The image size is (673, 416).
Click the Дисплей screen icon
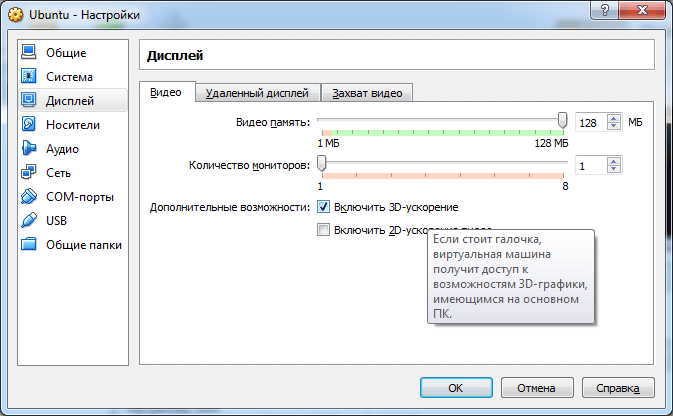(x=29, y=100)
